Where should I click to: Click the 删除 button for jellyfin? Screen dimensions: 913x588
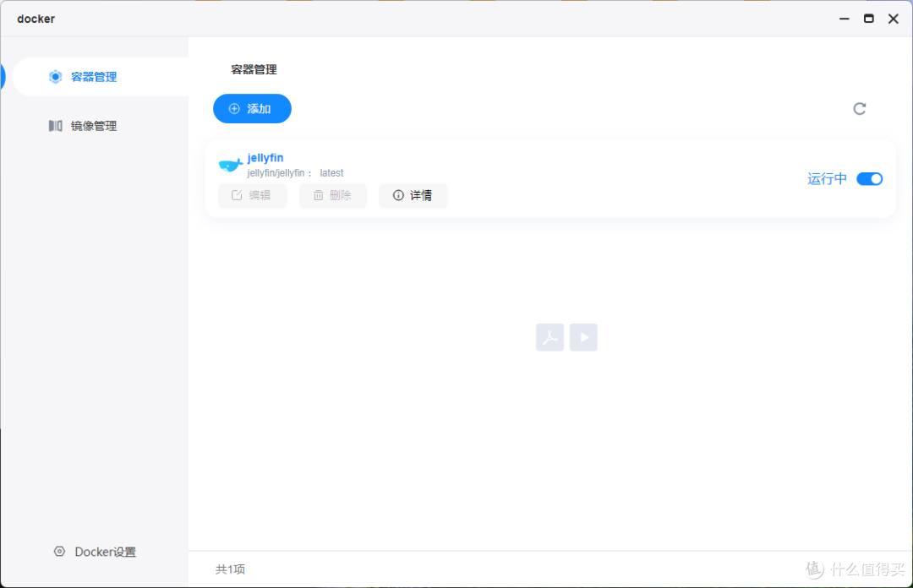(333, 196)
